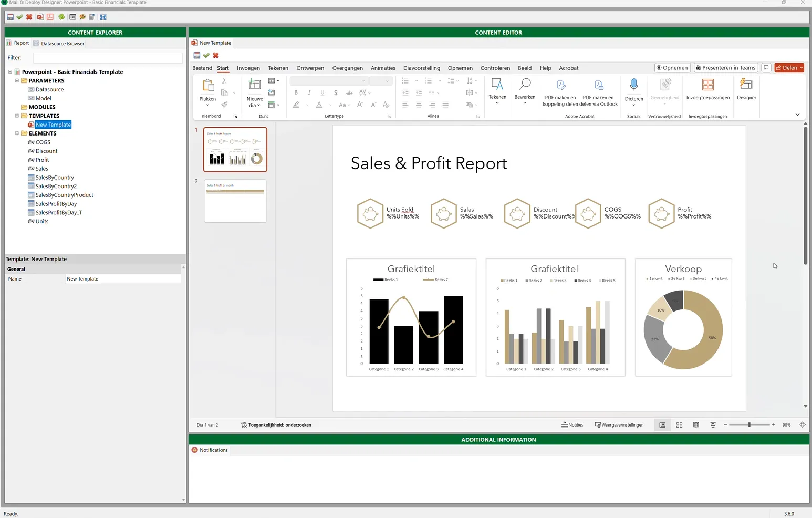Toggle justified alignment in Alinea group
The width and height of the screenshot is (812, 518).
click(x=445, y=105)
